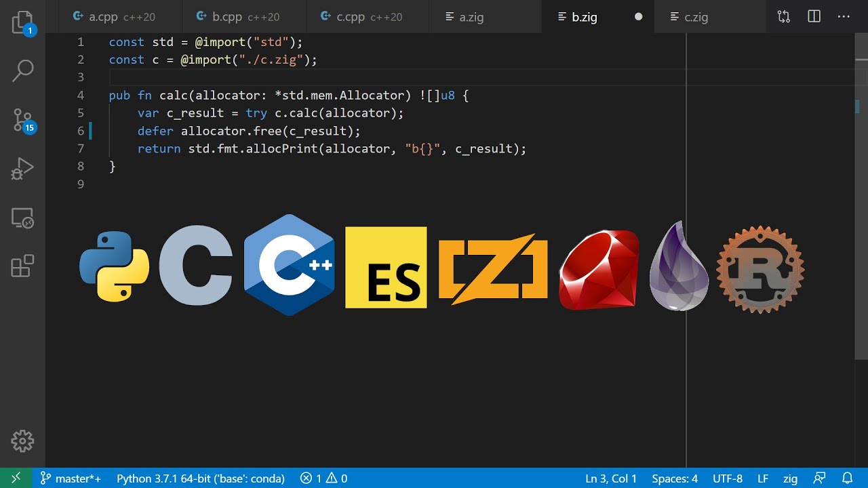Click the yellow ES JavaScript logo
The image size is (868, 488).
coord(386,268)
